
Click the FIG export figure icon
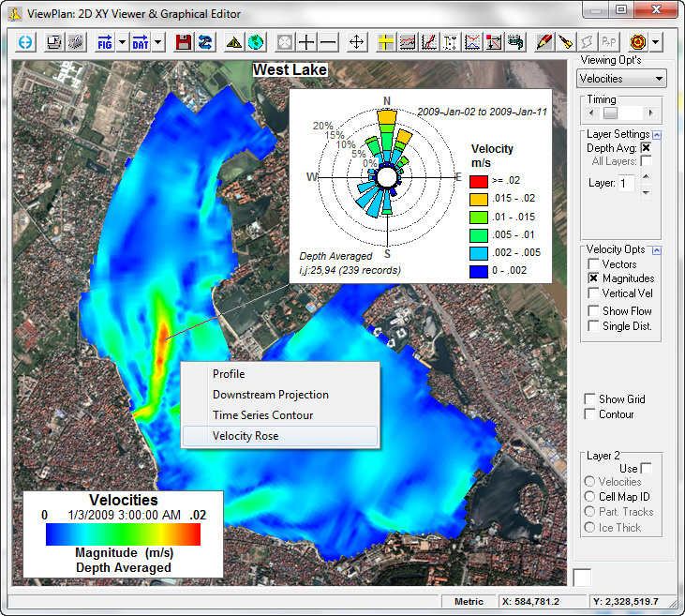point(105,42)
